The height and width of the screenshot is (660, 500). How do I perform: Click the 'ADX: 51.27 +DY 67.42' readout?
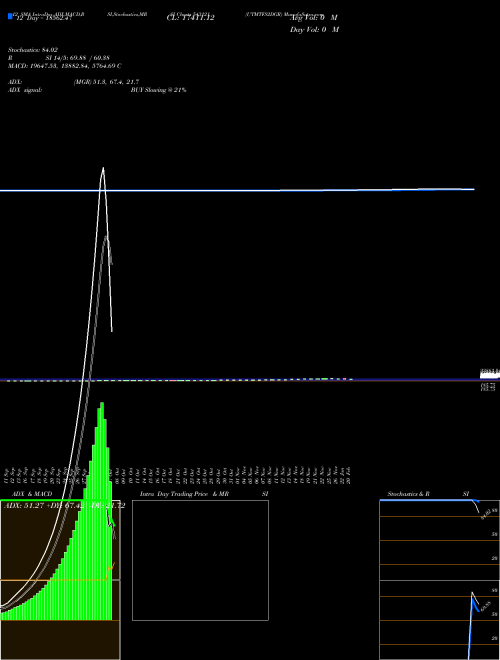click(x=45, y=506)
